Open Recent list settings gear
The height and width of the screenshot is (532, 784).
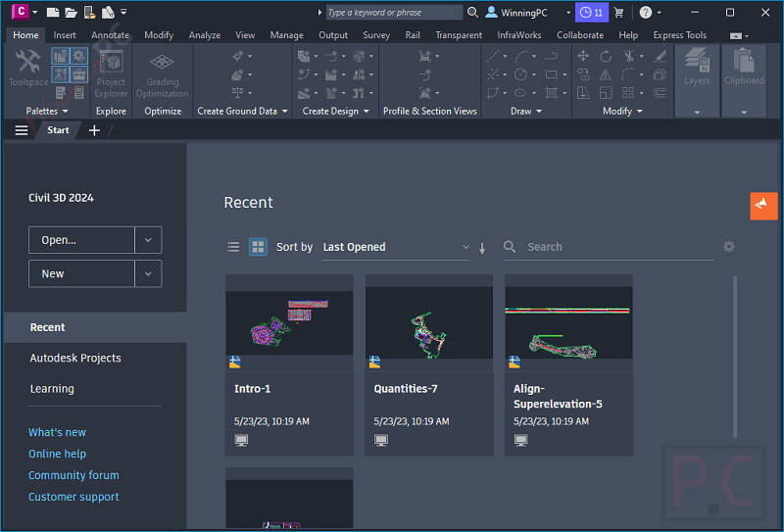click(x=729, y=247)
